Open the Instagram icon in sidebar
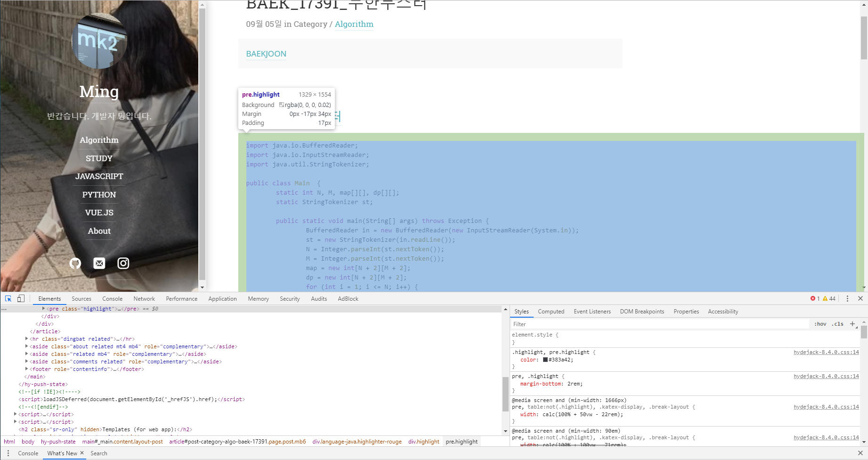 pos(123,263)
